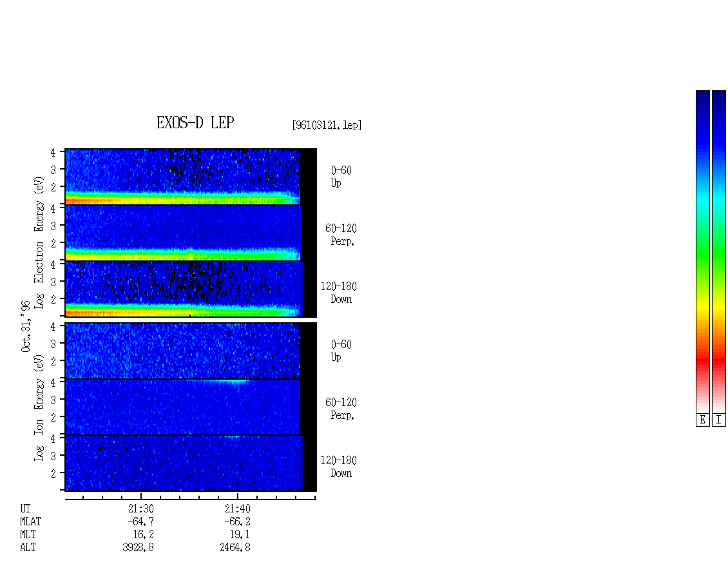Click the ion '60-120 Perp.' pitch angle label

coord(341,409)
